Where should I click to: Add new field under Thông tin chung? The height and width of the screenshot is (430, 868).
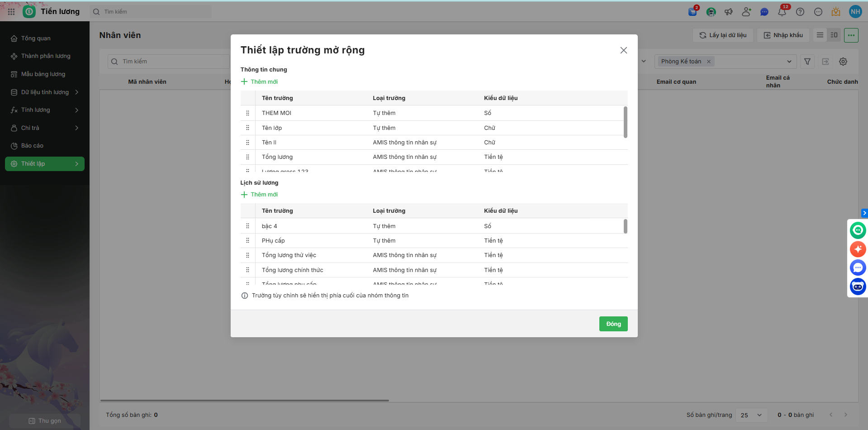click(x=260, y=81)
